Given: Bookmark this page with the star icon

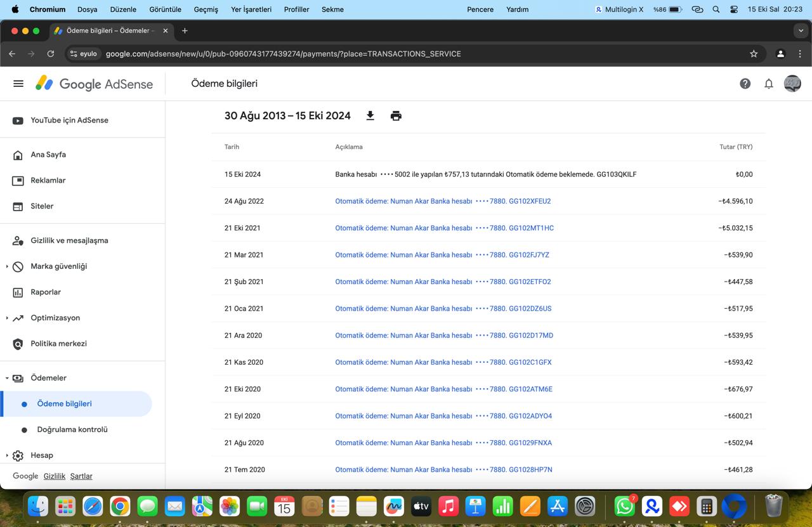Looking at the screenshot, I should [754, 54].
